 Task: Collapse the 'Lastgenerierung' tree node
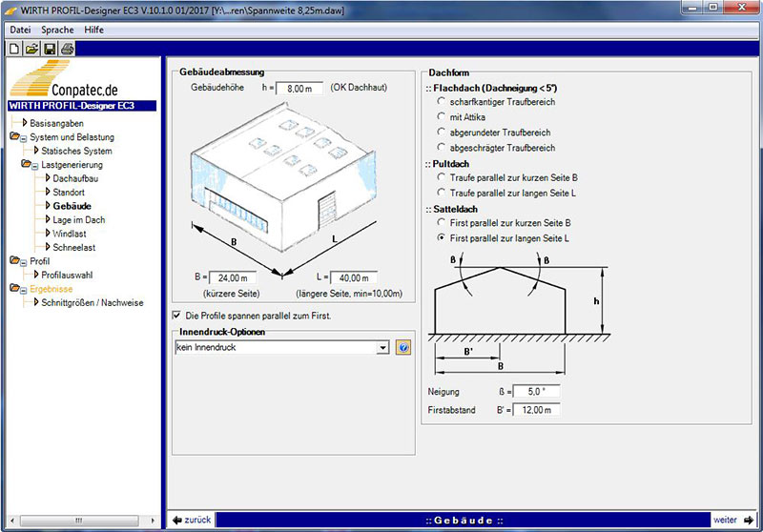(x=34, y=165)
